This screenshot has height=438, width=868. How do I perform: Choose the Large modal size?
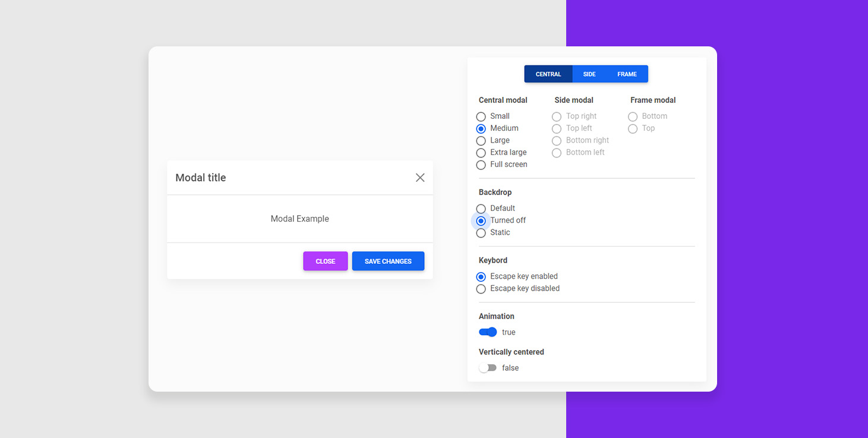481,141
